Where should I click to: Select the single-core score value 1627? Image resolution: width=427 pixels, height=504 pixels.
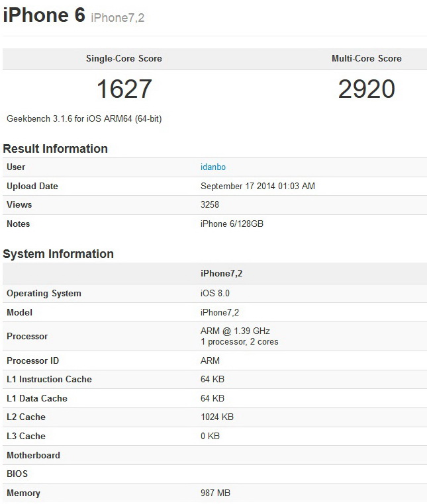tap(124, 89)
